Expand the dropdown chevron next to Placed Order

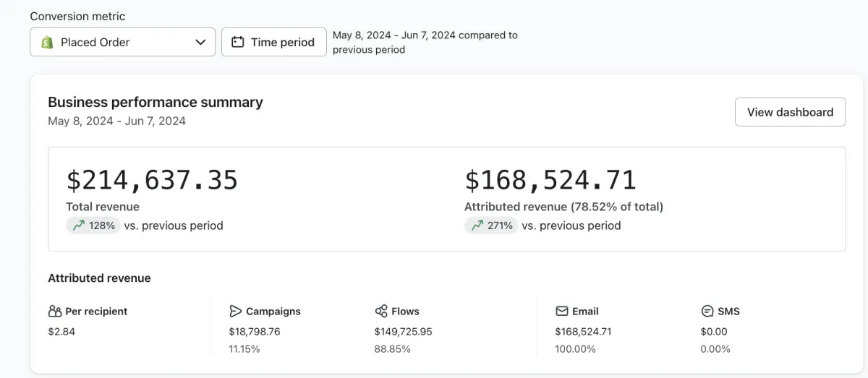click(200, 42)
